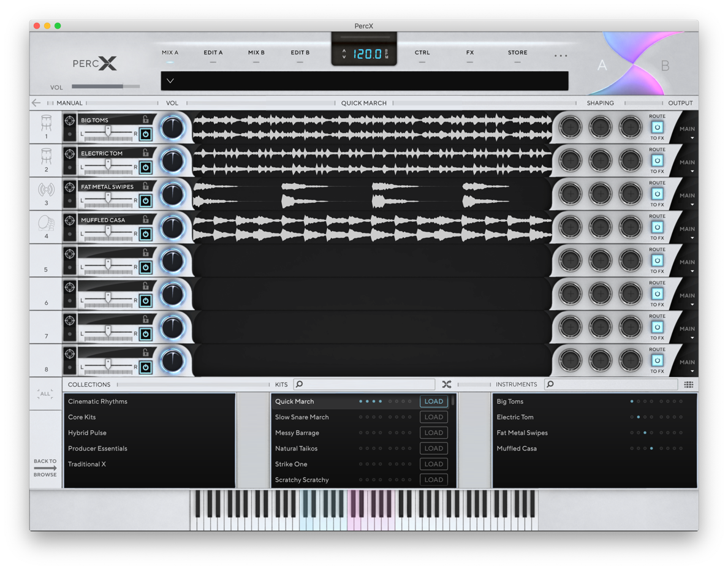Click the target icon on track 5
This screenshot has height=570, width=728.
[x=70, y=254]
